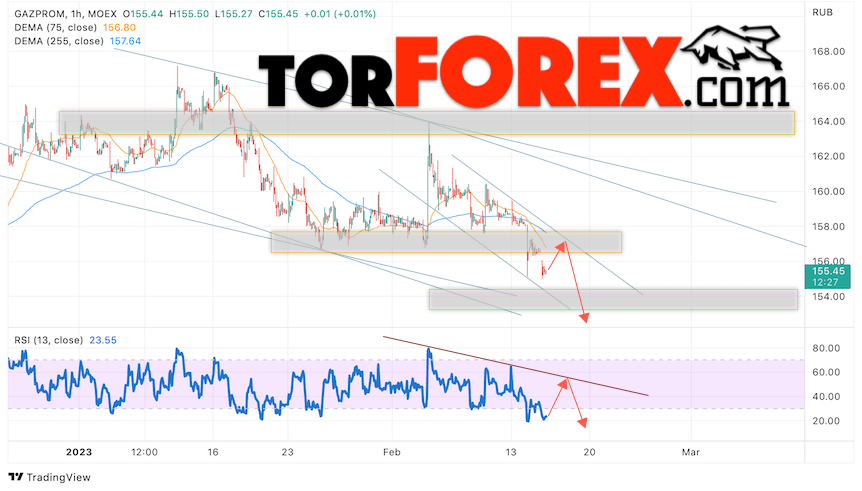Screen dimensions: 862x491
Task: Click the change value +0.01 (+0.01%)
Action: 340,14
